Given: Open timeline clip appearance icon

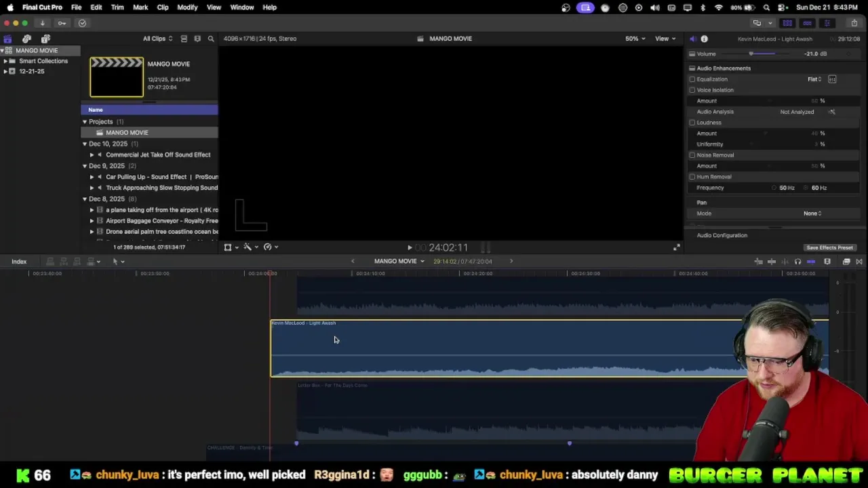Looking at the screenshot, I should (827, 262).
